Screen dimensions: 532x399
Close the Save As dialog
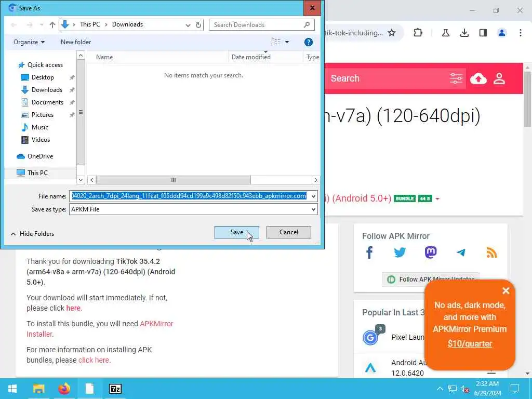pos(312,8)
